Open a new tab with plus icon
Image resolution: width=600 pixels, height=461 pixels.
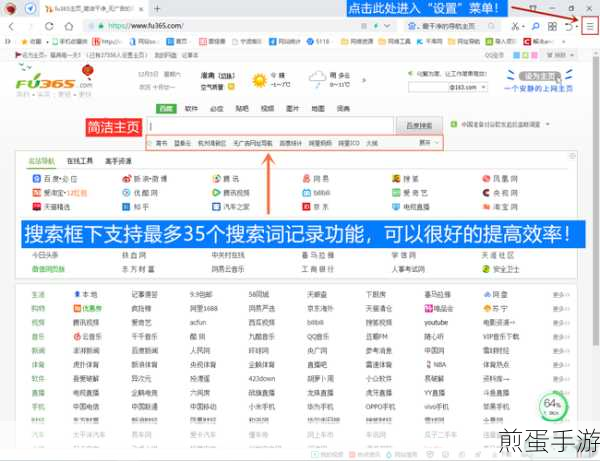[157, 8]
